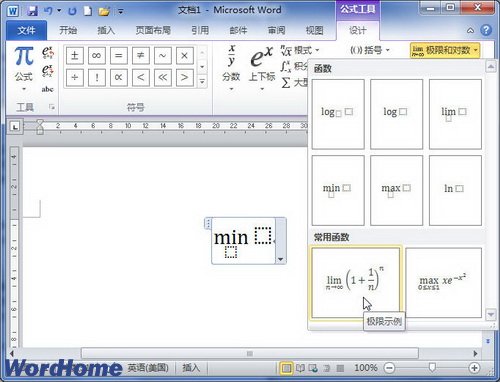Click the 100% zoom level button

point(366,368)
